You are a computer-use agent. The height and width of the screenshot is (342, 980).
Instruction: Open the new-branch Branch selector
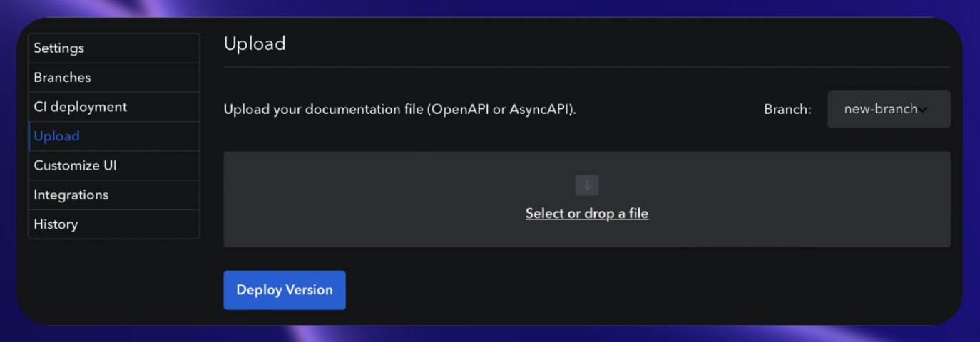889,109
